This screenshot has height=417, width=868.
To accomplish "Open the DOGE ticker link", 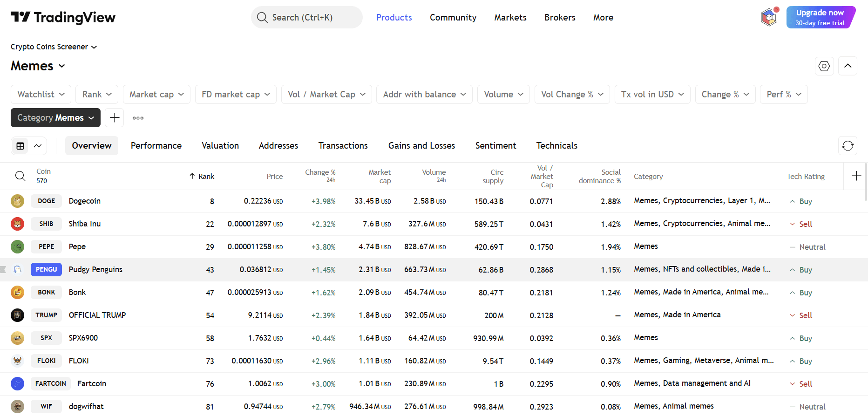I will (46, 201).
